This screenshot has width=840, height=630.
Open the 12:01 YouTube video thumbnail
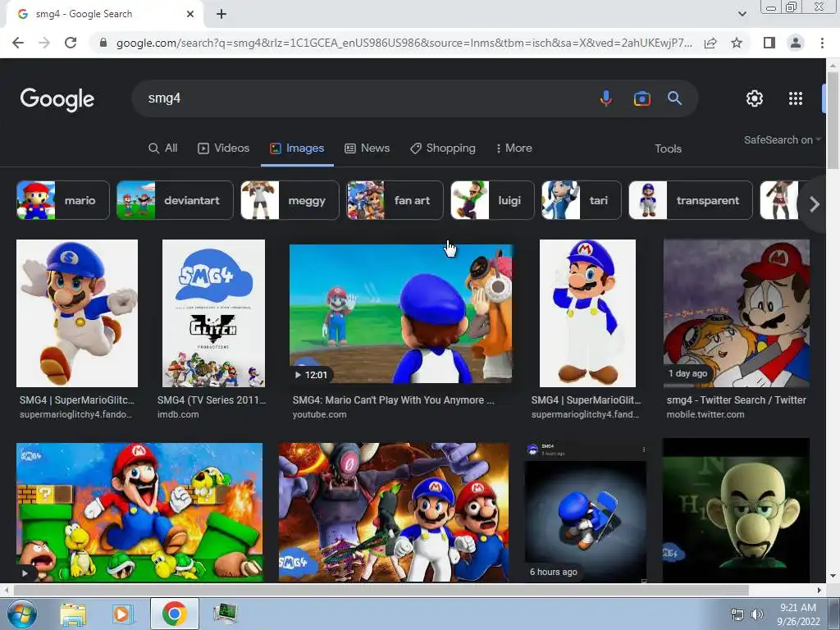[x=400, y=314]
